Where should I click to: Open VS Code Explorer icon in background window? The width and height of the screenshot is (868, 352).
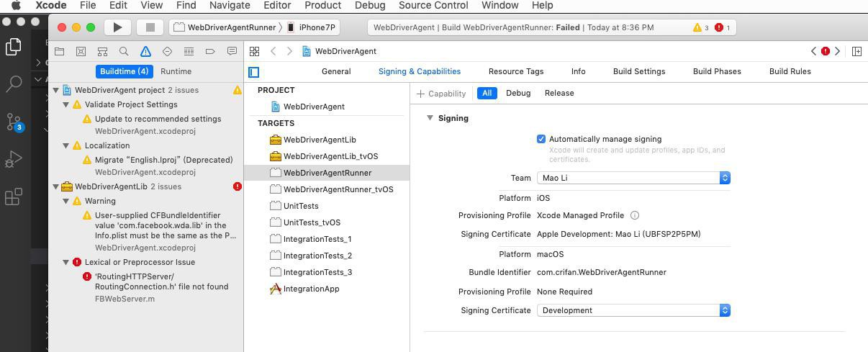14,47
